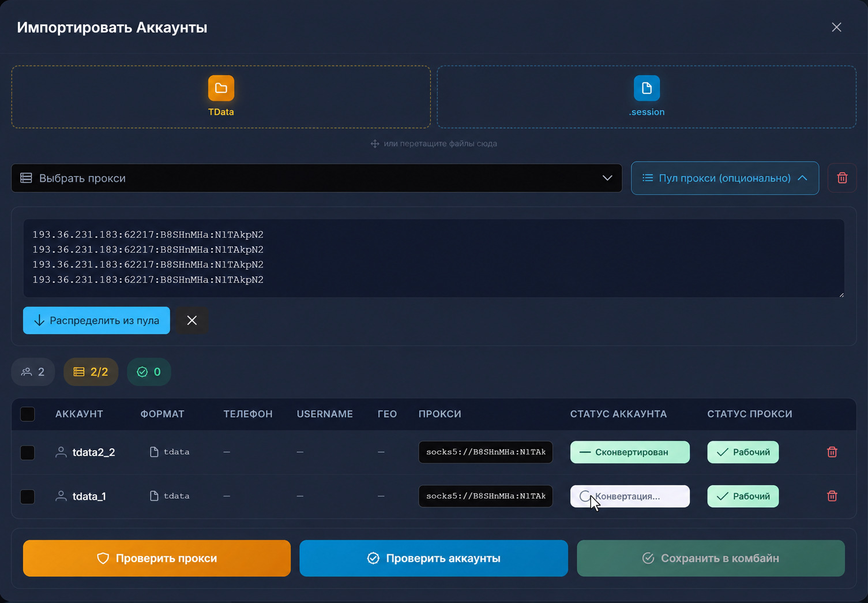The height and width of the screenshot is (603, 868).
Task: Click the Сконвертирован status badge
Action: click(630, 452)
